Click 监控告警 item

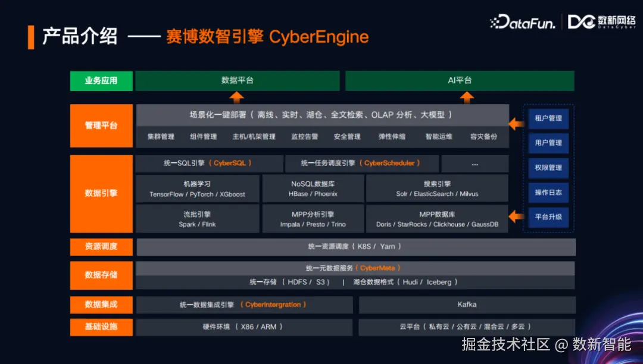coord(305,137)
